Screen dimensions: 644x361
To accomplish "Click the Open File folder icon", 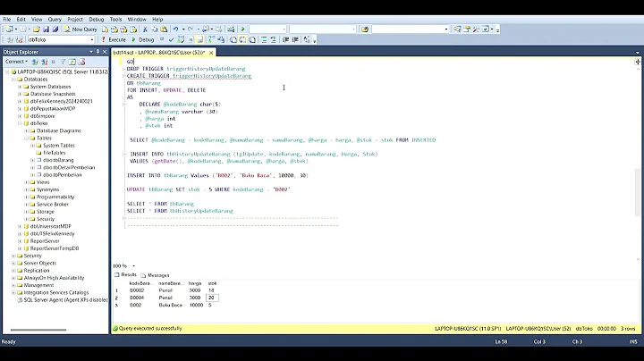I will click(x=37, y=29).
